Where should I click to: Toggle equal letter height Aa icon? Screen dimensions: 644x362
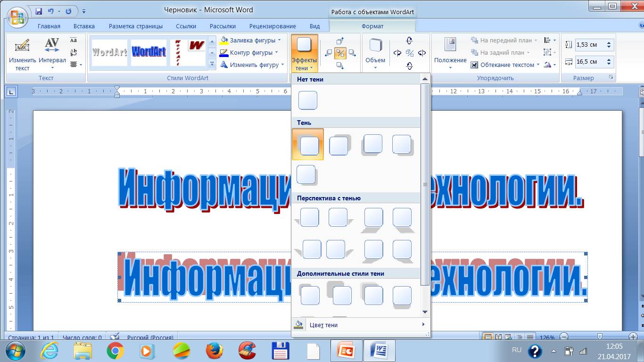74,40
